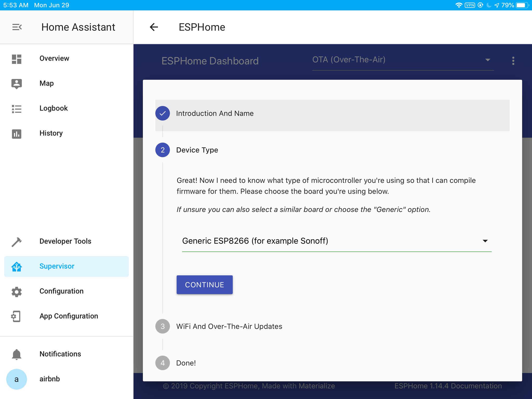Viewport: 532px width, 399px height.
Task: Click the OTA dropdown arrow caret
Action: pyautogui.click(x=488, y=60)
